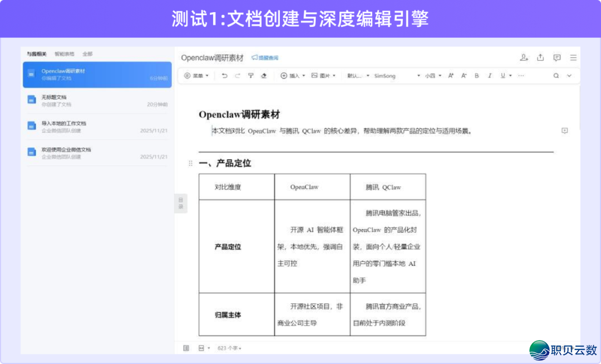Click the format painter icon

pyautogui.click(x=250, y=76)
